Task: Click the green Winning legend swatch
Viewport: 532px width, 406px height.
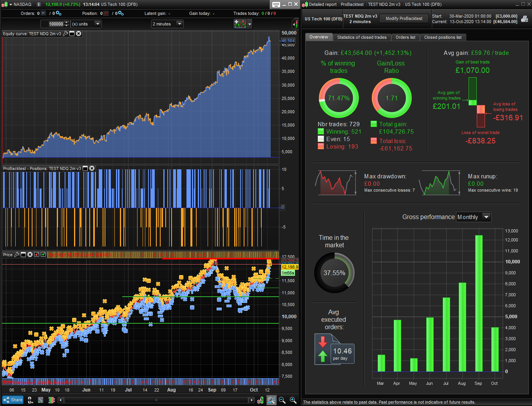Action: pos(321,132)
